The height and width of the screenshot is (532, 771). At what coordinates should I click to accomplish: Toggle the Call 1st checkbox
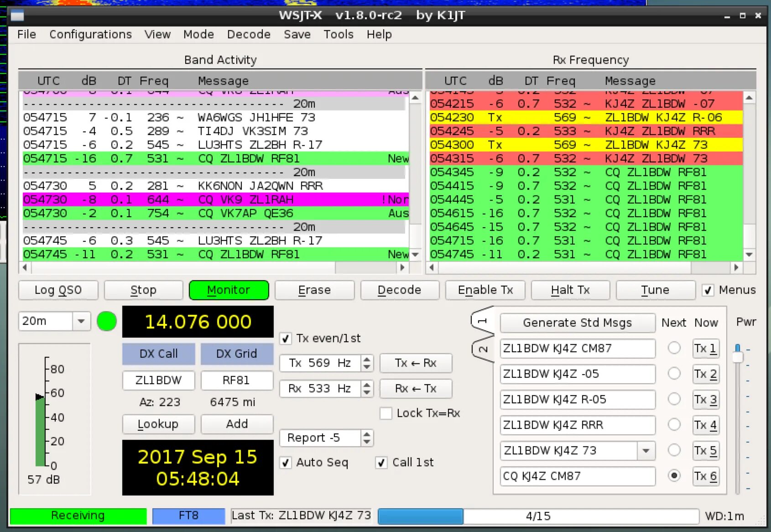381,463
